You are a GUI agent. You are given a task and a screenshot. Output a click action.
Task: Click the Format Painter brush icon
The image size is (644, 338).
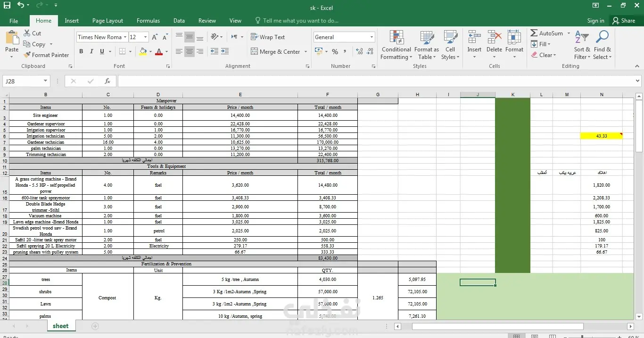click(27, 55)
